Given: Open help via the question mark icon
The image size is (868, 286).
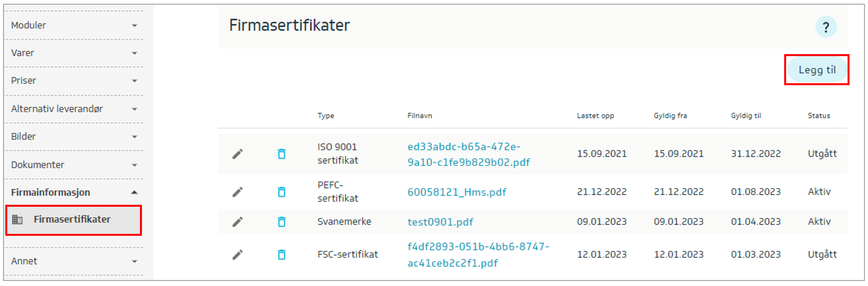Looking at the screenshot, I should (825, 27).
